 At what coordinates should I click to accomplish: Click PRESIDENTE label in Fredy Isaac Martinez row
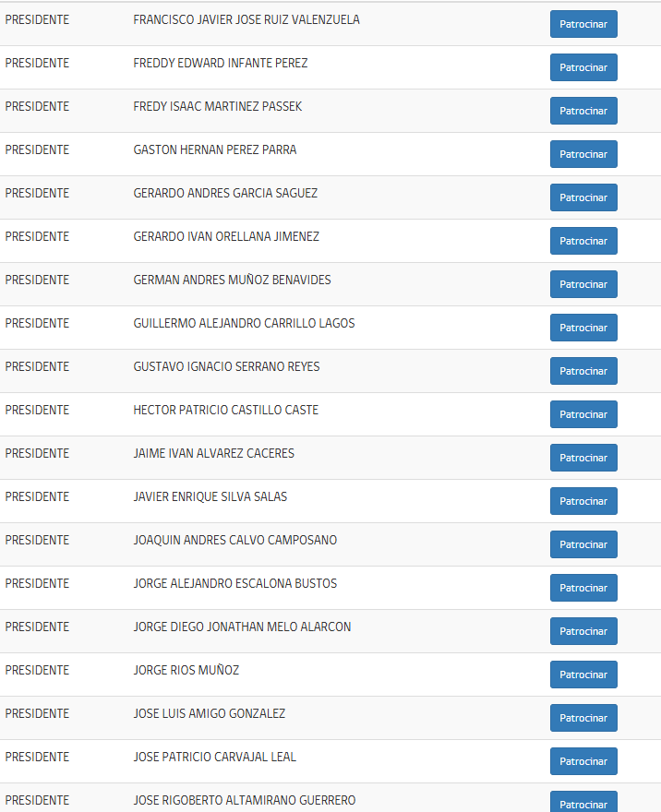point(37,107)
